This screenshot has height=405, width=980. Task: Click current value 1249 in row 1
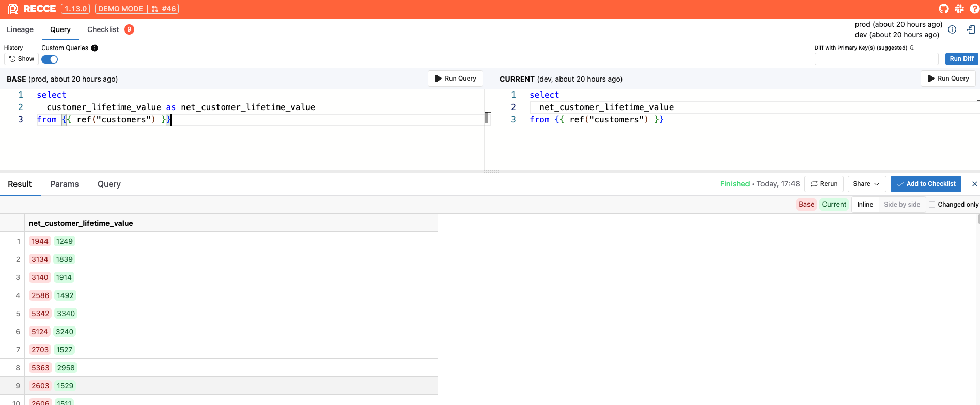tap(65, 241)
